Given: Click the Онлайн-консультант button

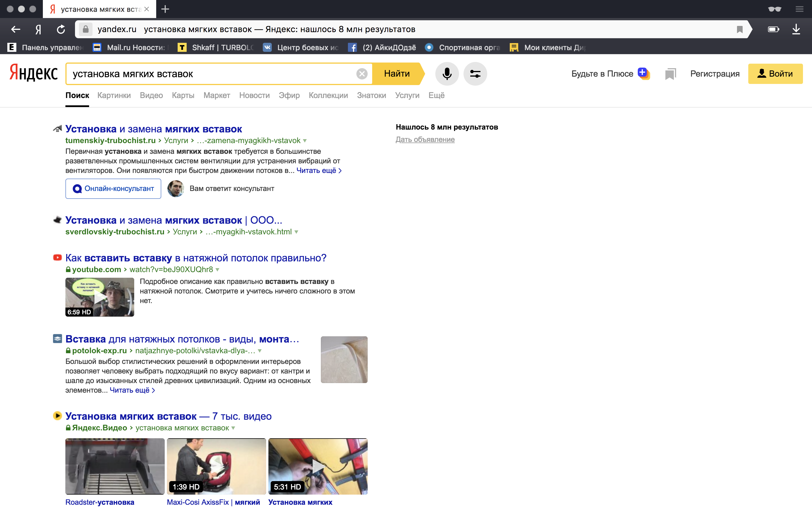Looking at the screenshot, I should 113,189.
